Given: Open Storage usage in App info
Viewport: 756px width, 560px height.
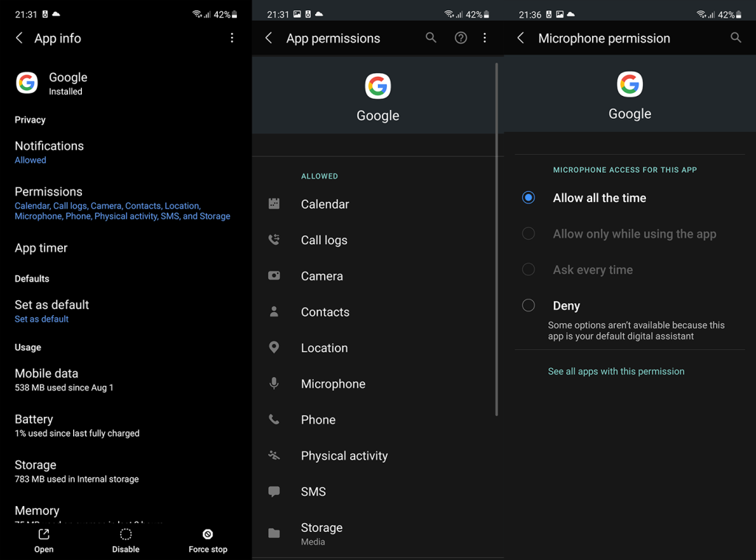Looking at the screenshot, I should 126,471.
